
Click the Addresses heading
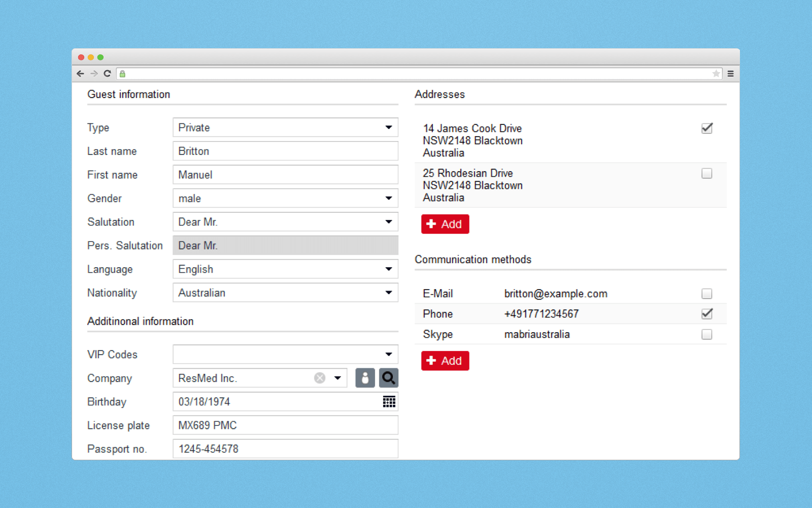(x=439, y=94)
